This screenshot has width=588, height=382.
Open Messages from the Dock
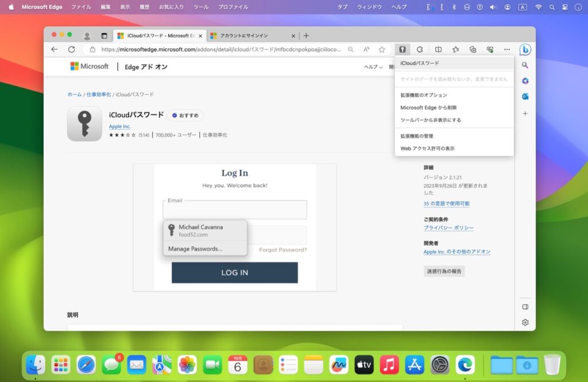(x=111, y=364)
